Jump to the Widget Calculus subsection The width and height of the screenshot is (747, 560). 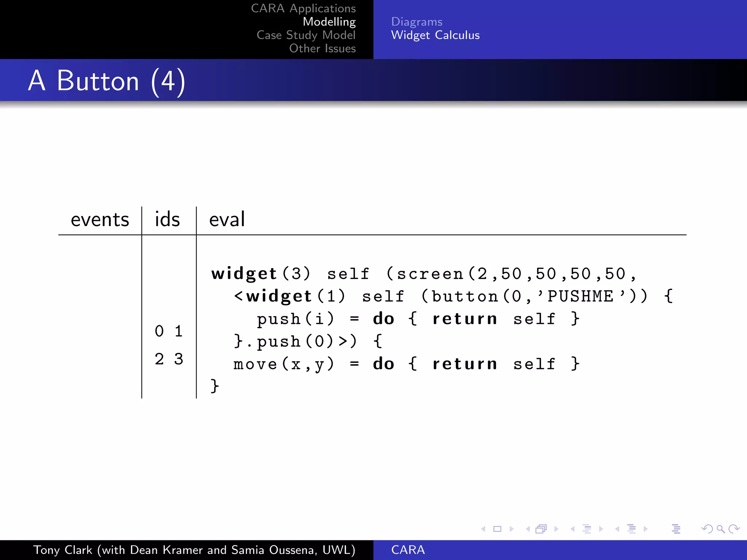pyautogui.click(x=435, y=35)
